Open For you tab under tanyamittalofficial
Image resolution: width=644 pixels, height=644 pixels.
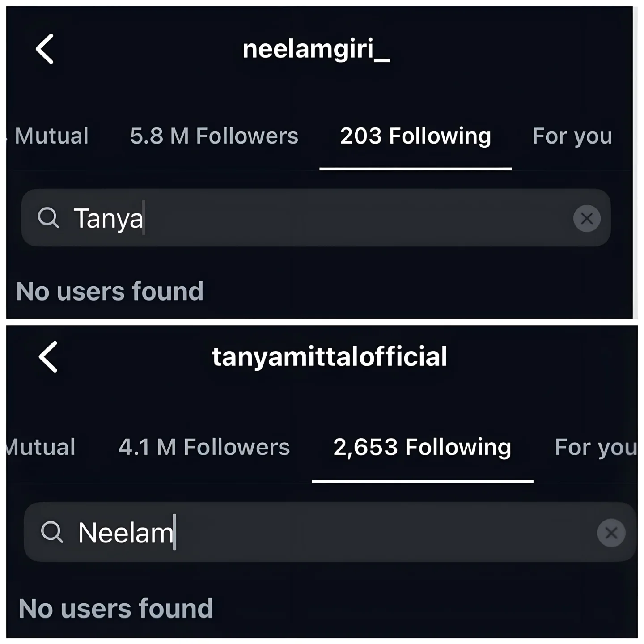coord(595,447)
